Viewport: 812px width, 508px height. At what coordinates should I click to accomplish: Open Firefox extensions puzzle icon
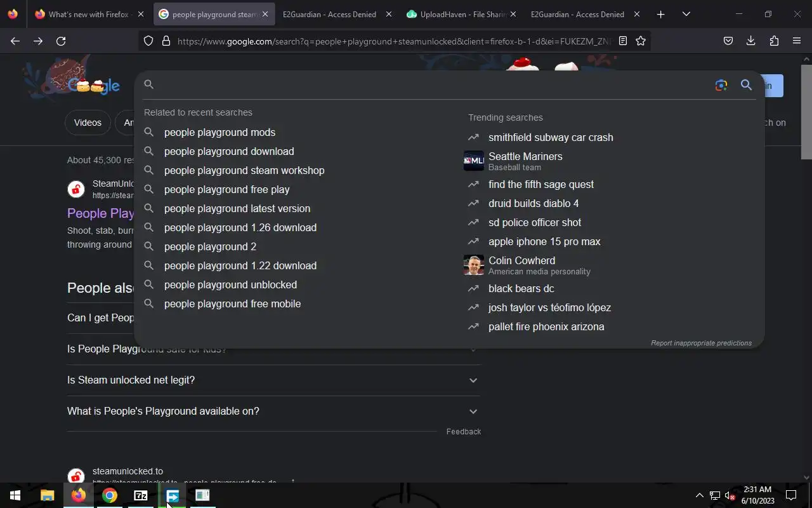pyautogui.click(x=774, y=41)
